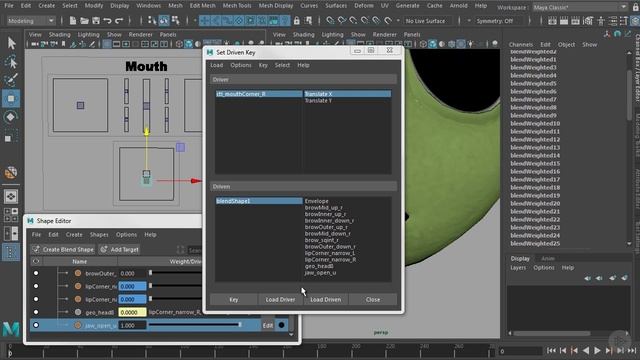640x360 pixels.
Task: Open the Deform main menu
Action: click(x=363, y=6)
